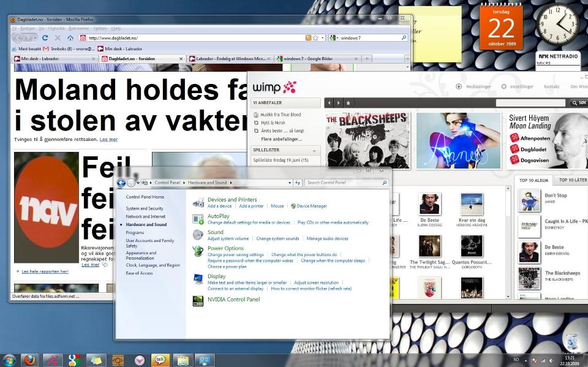Click the Firefox stop loading icon
Viewport: 588px width, 367px height.
point(58,38)
